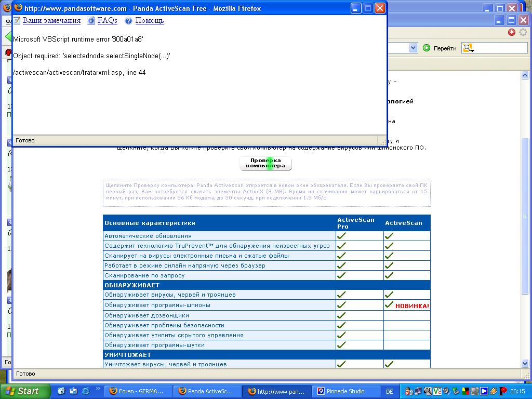Screen dimensions: 532x399
Task: Click the red P icon in system tray
Action: 503,391
